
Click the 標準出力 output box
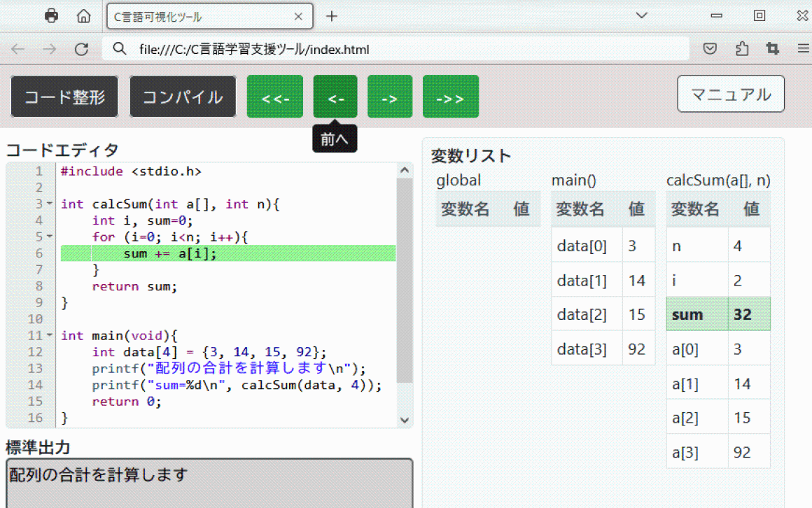coord(209,483)
